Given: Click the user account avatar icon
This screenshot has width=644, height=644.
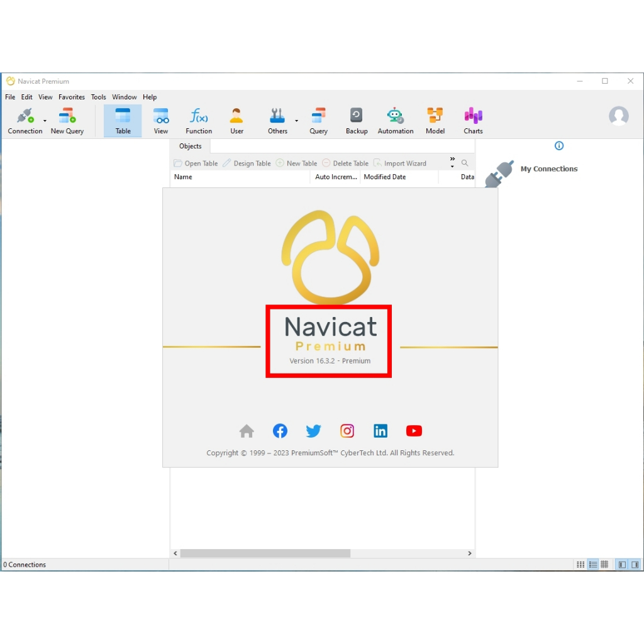Looking at the screenshot, I should [619, 116].
